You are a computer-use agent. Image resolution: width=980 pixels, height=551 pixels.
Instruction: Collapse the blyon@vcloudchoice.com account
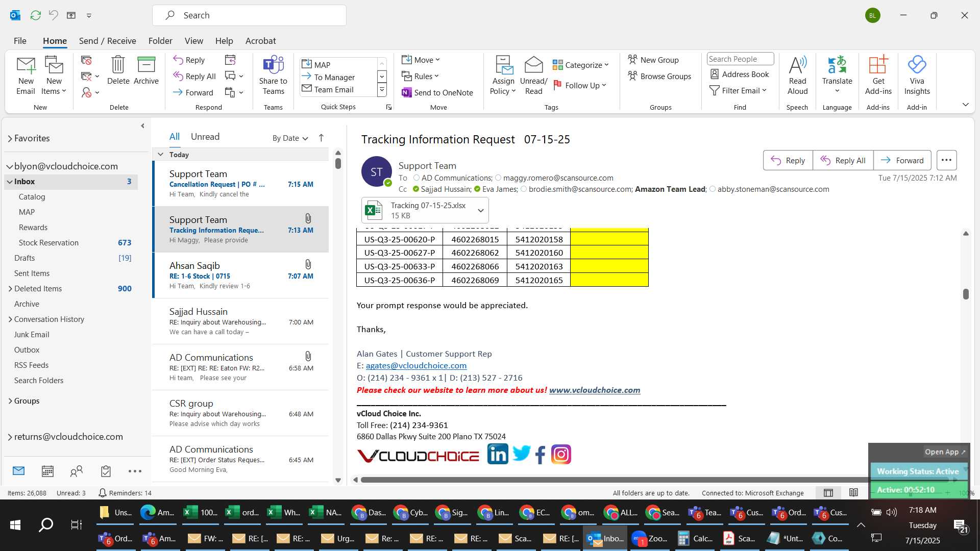coord(9,166)
